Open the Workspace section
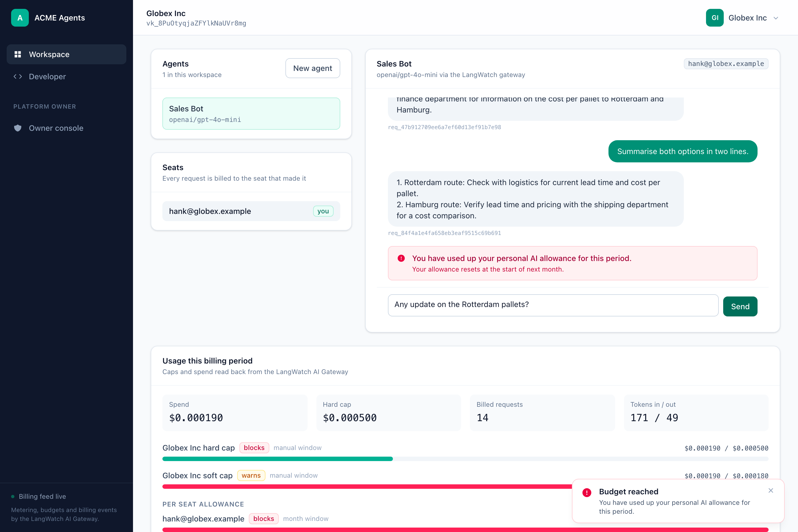 tap(66, 54)
